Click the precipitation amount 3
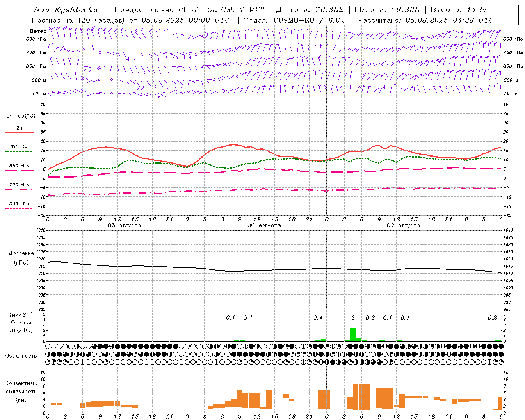The width and height of the screenshot is (525, 420). click(353, 318)
